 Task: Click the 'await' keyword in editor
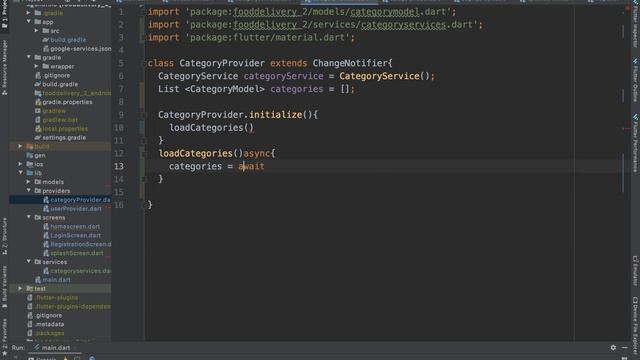[251, 166]
